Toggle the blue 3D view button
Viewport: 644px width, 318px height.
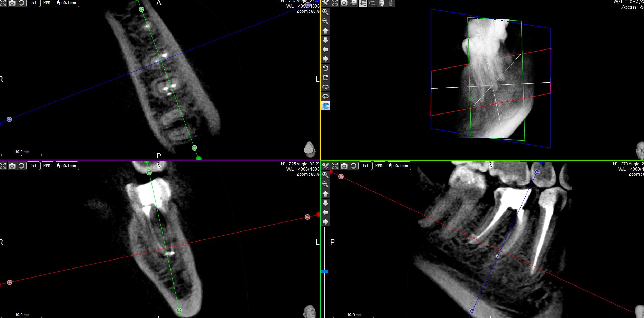[x=325, y=106]
